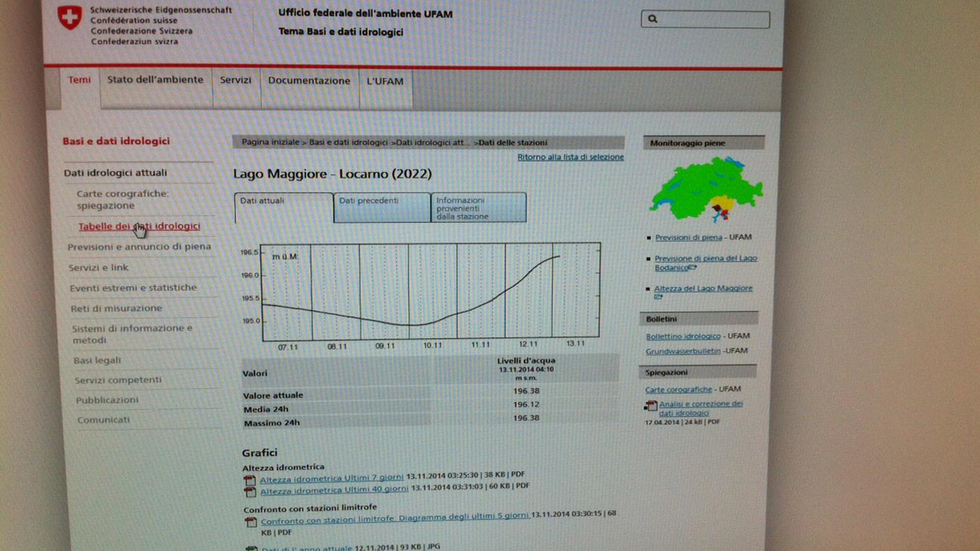The width and height of the screenshot is (980, 551).
Task: Open Carte corografiche link under Spiegazioni
Action: 679,390
